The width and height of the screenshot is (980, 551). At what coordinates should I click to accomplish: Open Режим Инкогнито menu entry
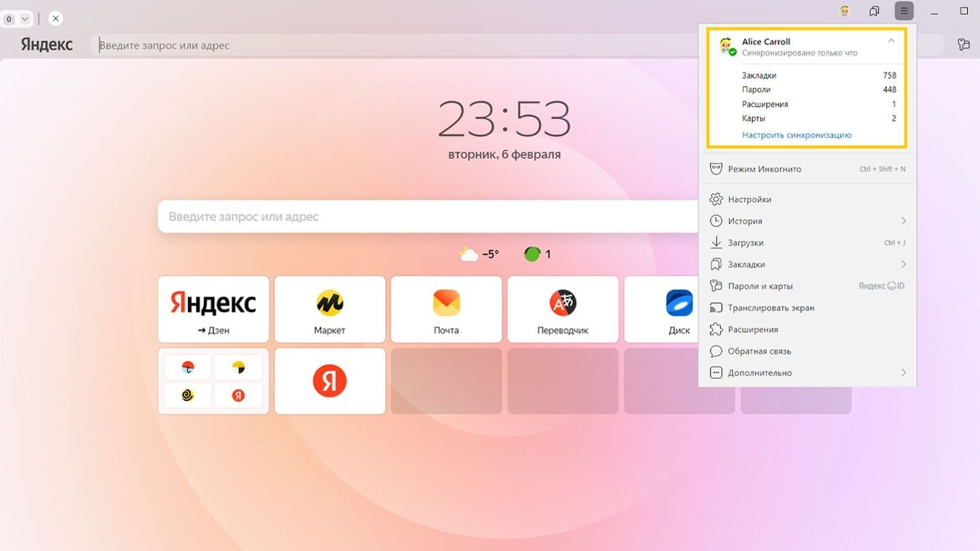pos(807,169)
